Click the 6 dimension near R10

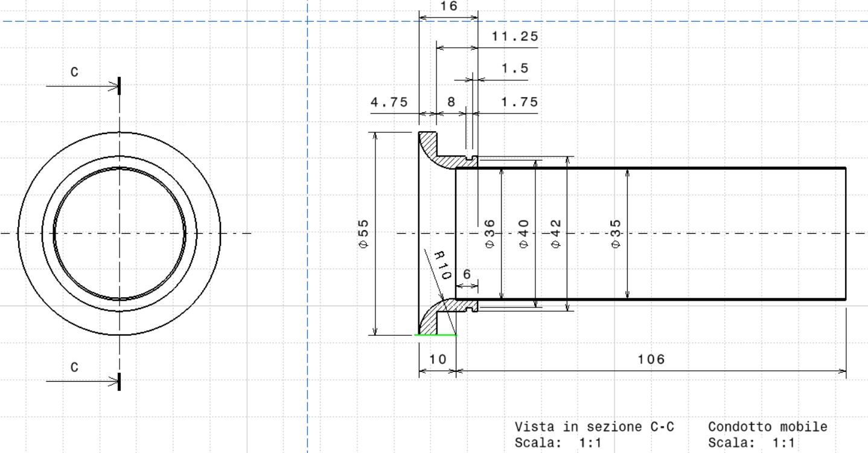467,274
